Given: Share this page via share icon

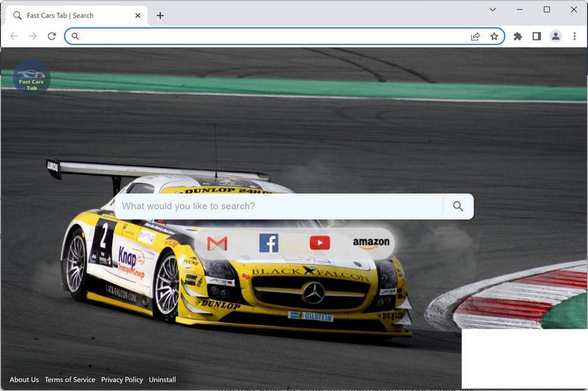Looking at the screenshot, I should click(475, 36).
